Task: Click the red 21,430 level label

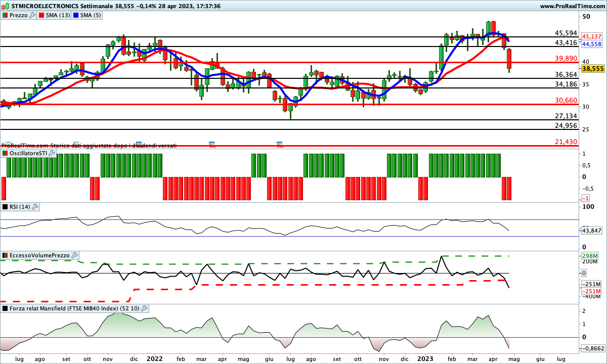Action: coord(566,142)
